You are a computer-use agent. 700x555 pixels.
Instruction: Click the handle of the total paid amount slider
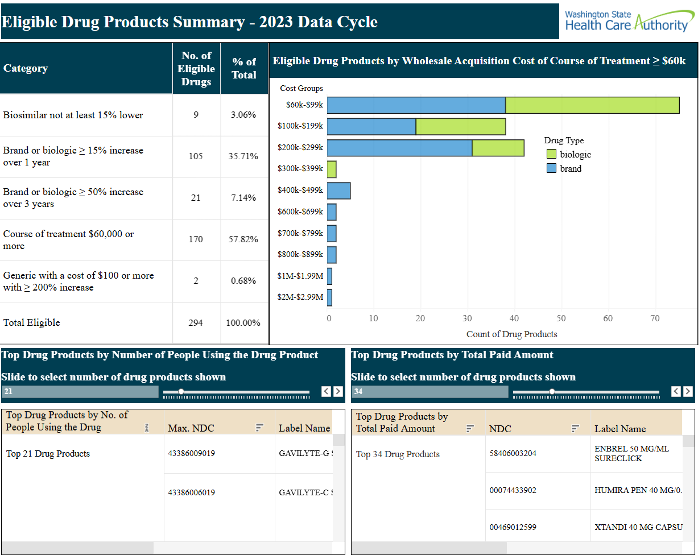[552, 392]
